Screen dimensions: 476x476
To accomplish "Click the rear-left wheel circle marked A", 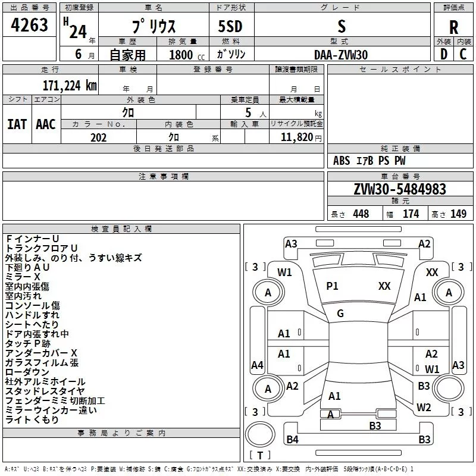I will tap(268, 389).
